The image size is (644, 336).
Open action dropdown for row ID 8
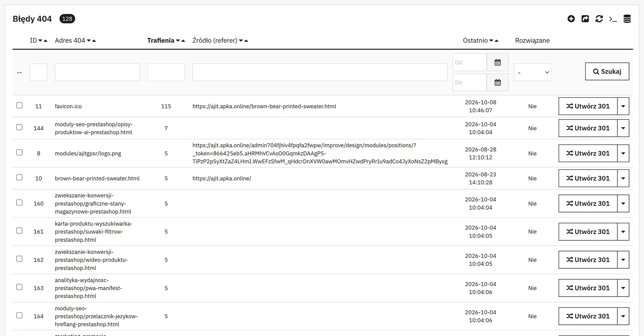coord(623,153)
